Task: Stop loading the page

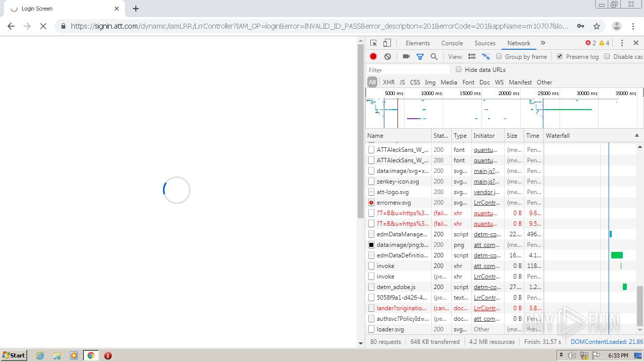Action: [43, 26]
